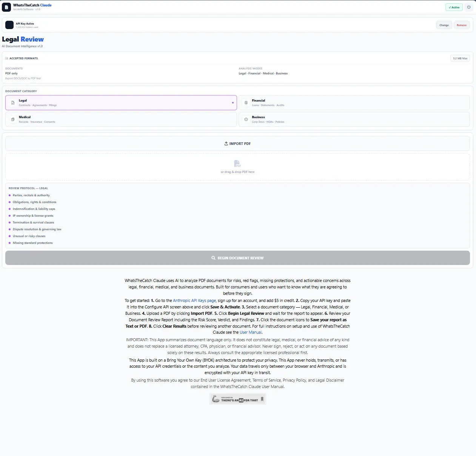The width and height of the screenshot is (476, 456).
Task: Click the upload icon next to IMPORT PDF
Action: click(x=226, y=143)
